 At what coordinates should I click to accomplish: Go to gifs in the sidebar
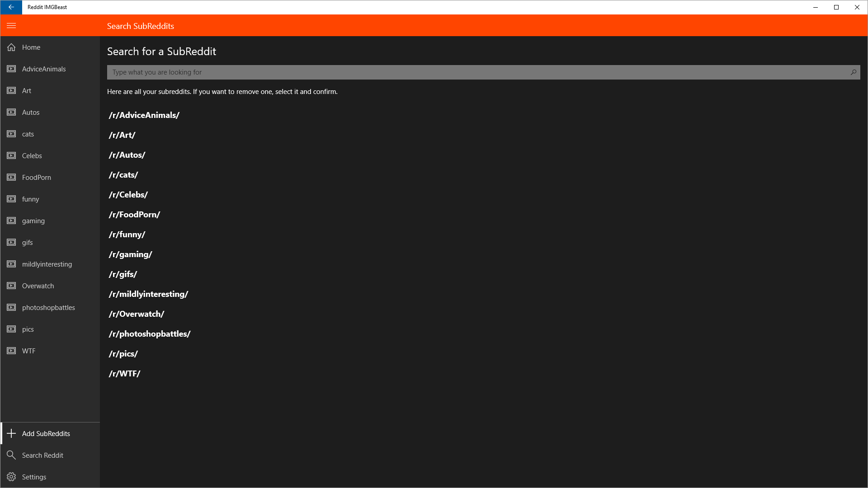50,242
